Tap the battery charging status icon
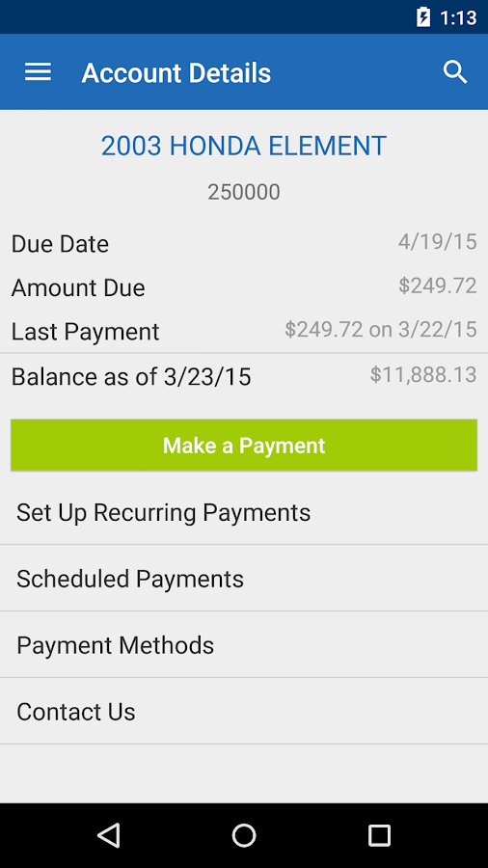 (423, 17)
